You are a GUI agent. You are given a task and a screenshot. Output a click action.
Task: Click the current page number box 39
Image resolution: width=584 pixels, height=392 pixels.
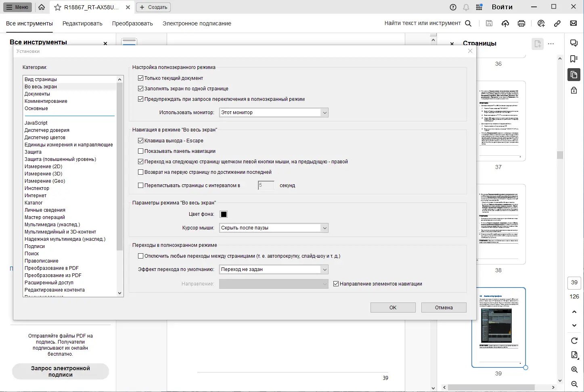[574, 283]
